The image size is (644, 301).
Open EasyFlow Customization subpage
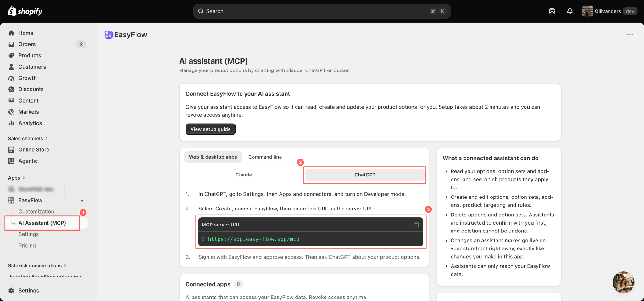[36, 212]
